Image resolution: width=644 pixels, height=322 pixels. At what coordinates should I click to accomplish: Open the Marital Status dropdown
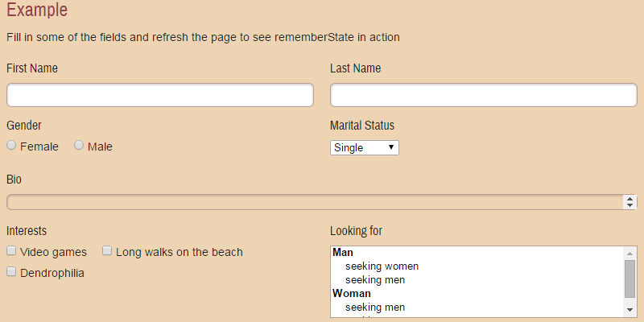click(x=364, y=147)
